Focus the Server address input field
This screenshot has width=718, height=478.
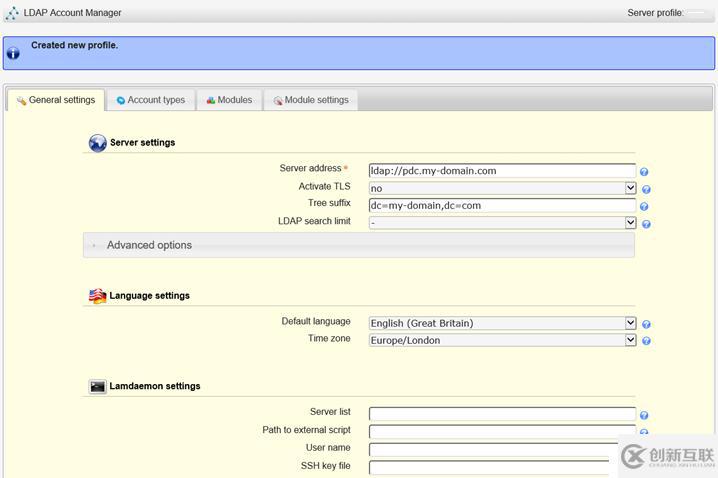point(502,171)
